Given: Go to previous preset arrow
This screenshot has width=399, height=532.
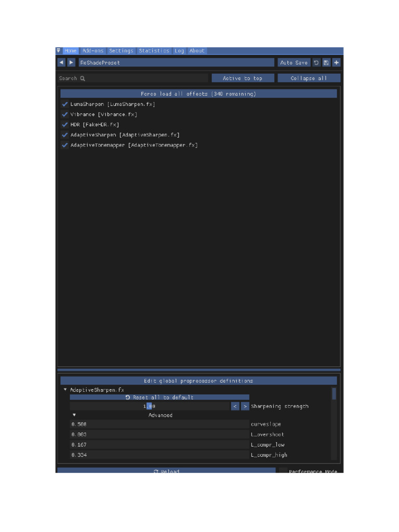Looking at the screenshot, I should tap(61, 62).
